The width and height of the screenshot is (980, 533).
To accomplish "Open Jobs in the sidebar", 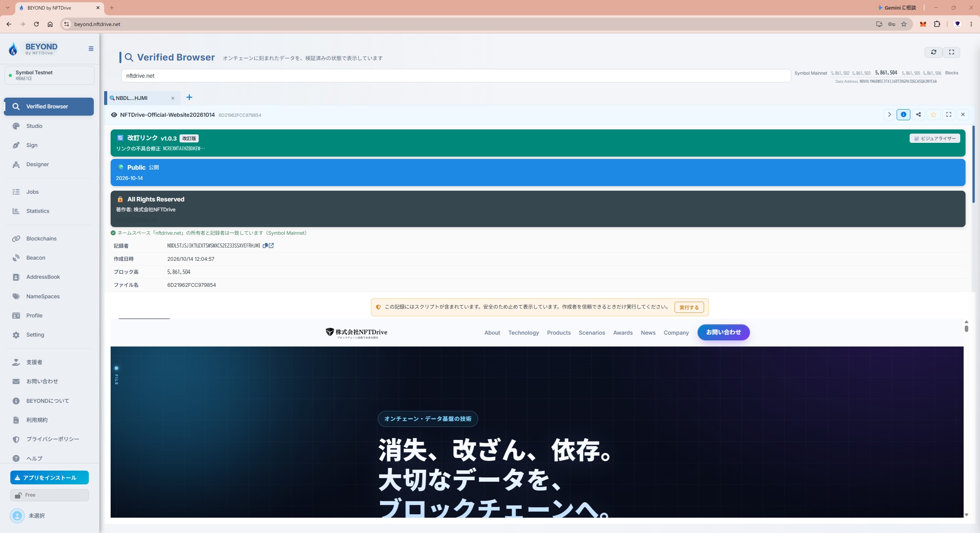I will (x=49, y=192).
